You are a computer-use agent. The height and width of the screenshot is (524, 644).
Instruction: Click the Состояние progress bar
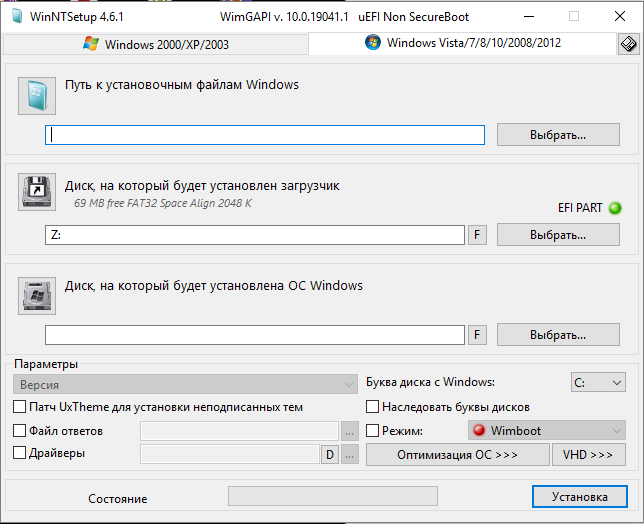click(333, 496)
